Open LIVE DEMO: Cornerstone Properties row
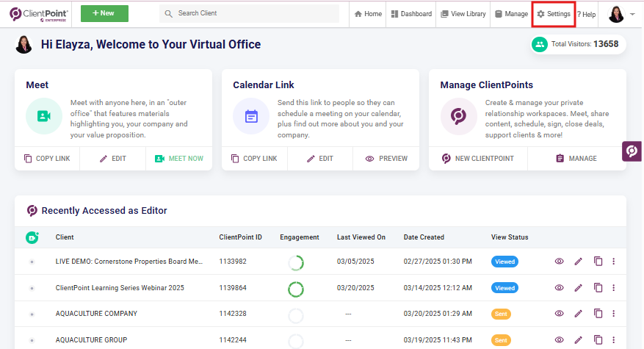644x349 pixels. point(129,262)
